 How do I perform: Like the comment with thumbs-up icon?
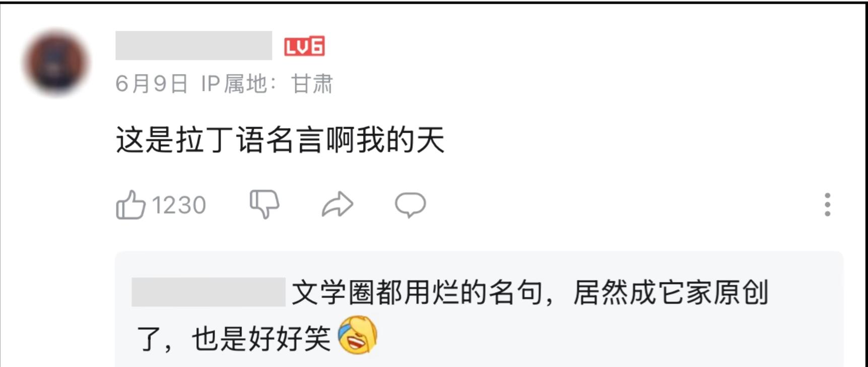[130, 205]
